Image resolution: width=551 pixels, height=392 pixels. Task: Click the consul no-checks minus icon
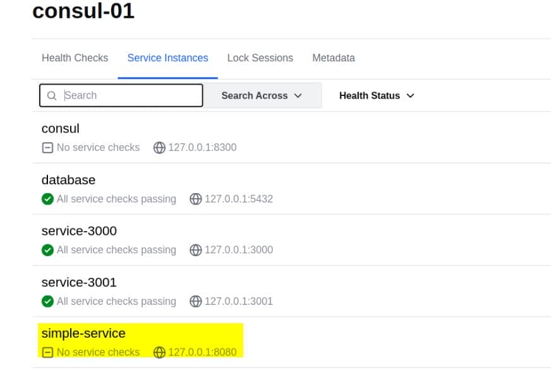(47, 148)
